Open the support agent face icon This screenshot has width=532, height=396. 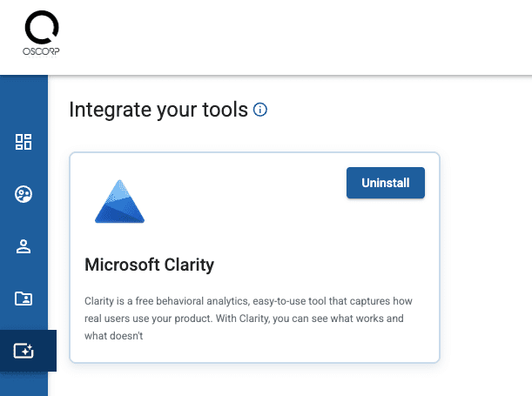[x=24, y=194]
